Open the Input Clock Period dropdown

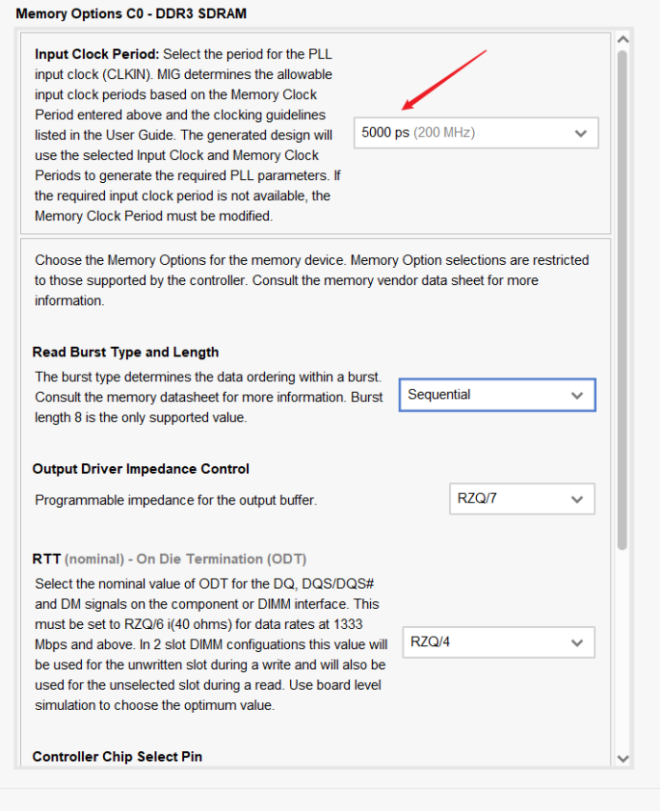475,133
